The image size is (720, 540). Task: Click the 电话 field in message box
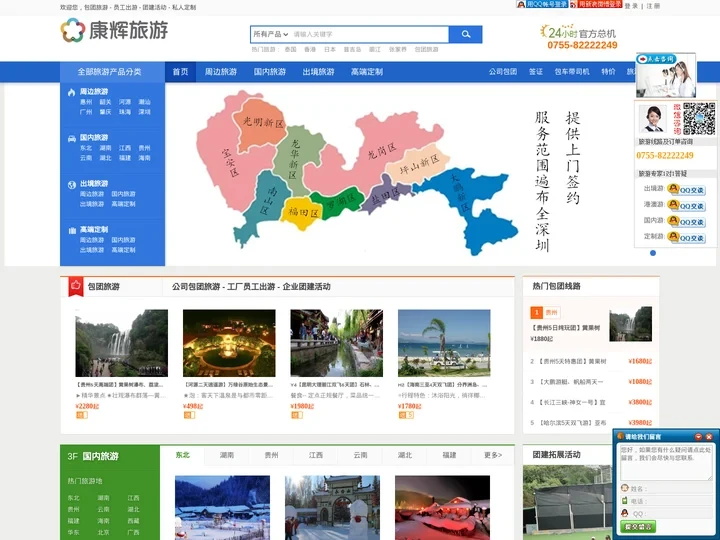[x=671, y=501]
